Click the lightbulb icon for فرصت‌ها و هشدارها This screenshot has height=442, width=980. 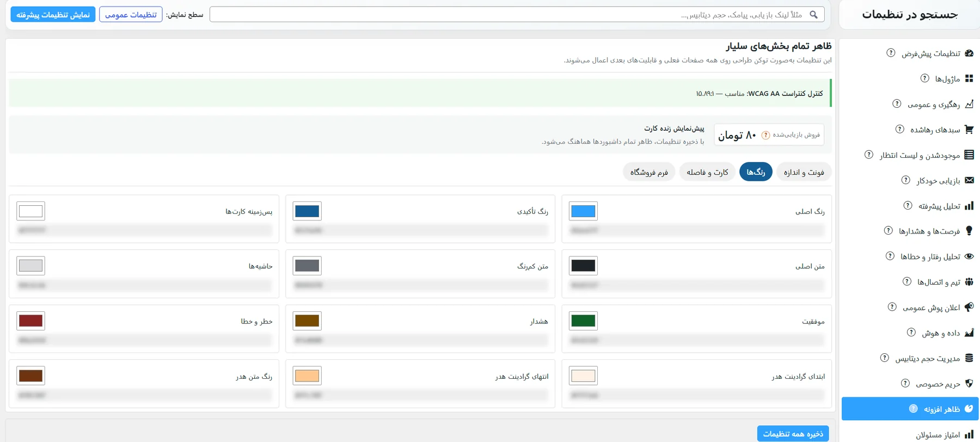[969, 231]
